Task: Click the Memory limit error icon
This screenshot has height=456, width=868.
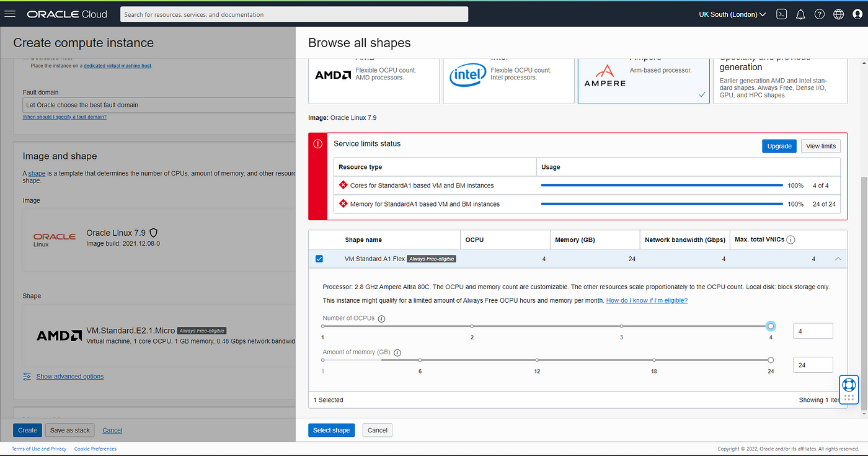Action: pos(343,203)
